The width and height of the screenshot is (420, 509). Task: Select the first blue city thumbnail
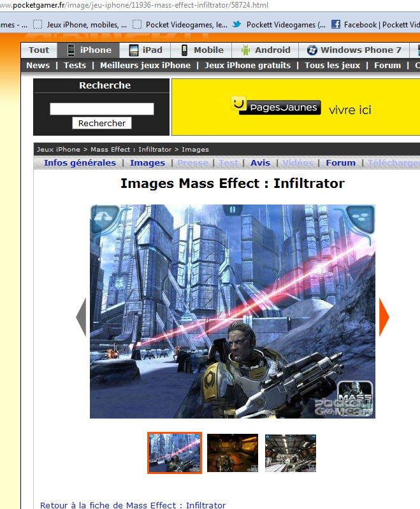tap(175, 453)
